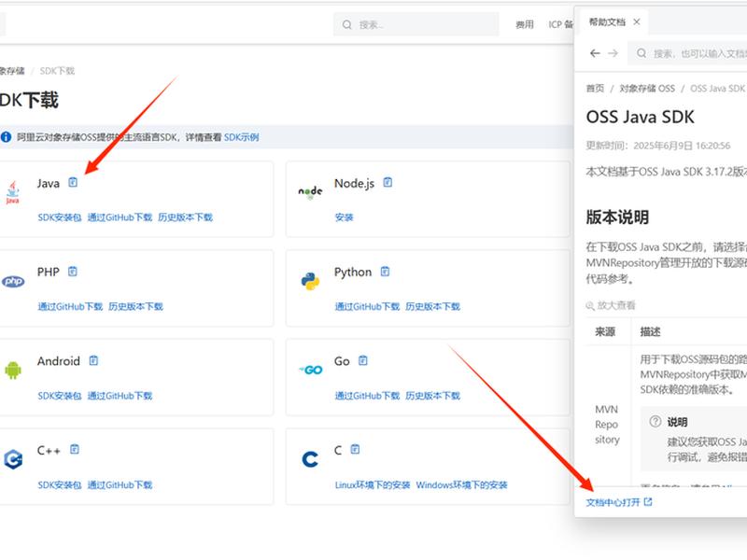
Task: Click the help panel search magnifier icon
Action: tap(641, 53)
